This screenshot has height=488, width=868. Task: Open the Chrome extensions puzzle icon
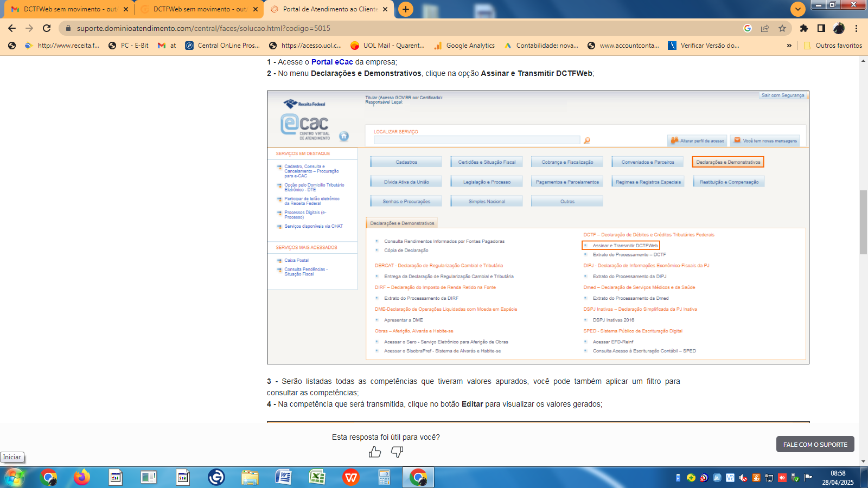pos(804,28)
